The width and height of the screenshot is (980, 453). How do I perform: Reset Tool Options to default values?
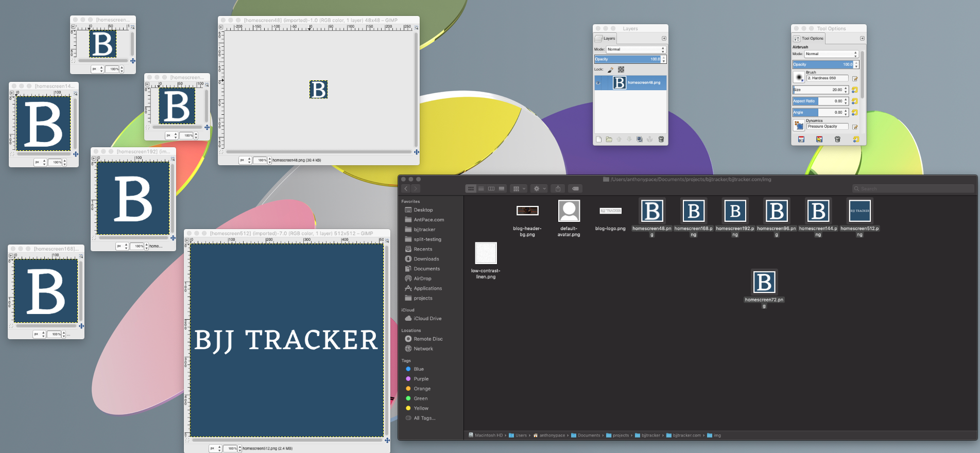856,140
